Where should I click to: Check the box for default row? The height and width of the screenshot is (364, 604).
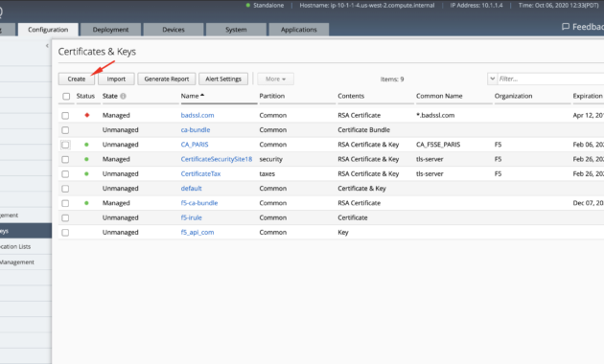point(65,189)
